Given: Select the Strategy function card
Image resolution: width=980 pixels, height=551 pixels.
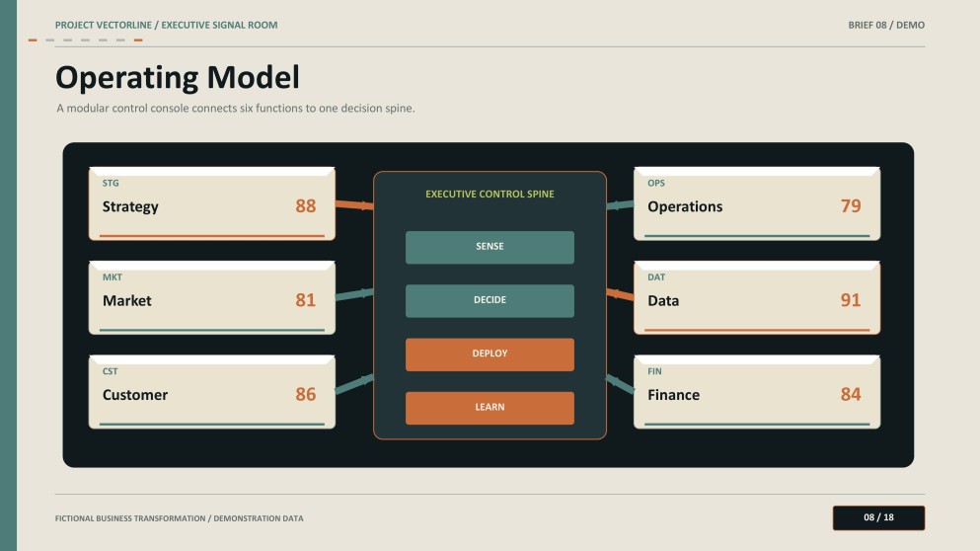Looking at the screenshot, I should 212,203.
